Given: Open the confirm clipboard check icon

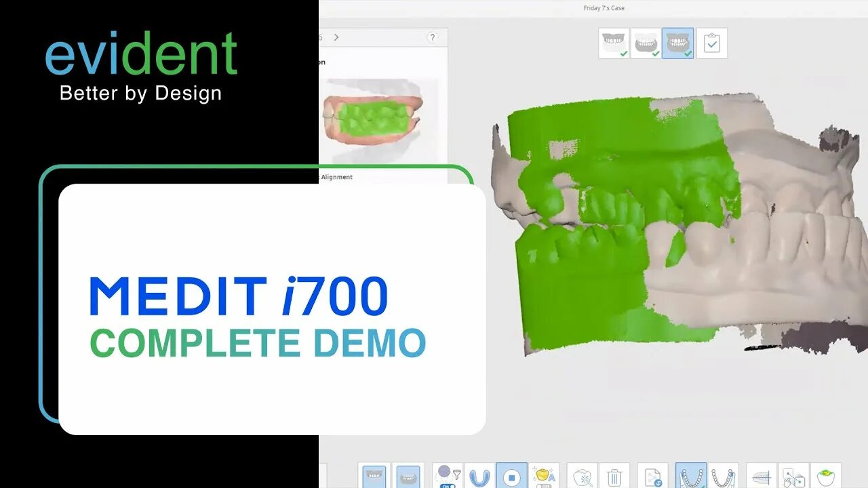Looking at the screenshot, I should [712, 43].
